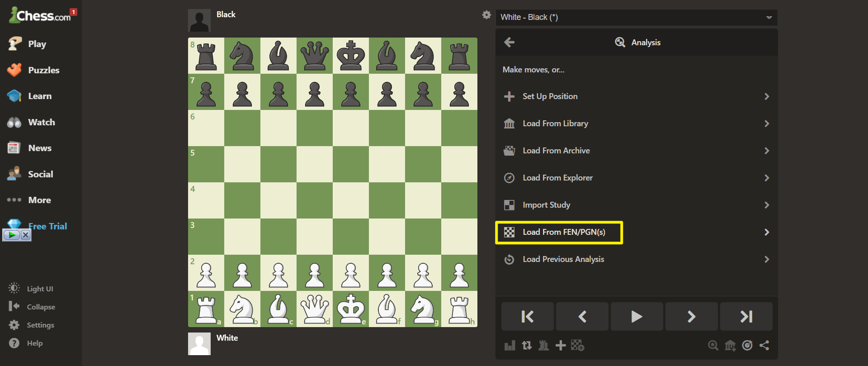This screenshot has width=868, height=366.
Task: Select the white bishop on c1
Action: (x=278, y=309)
